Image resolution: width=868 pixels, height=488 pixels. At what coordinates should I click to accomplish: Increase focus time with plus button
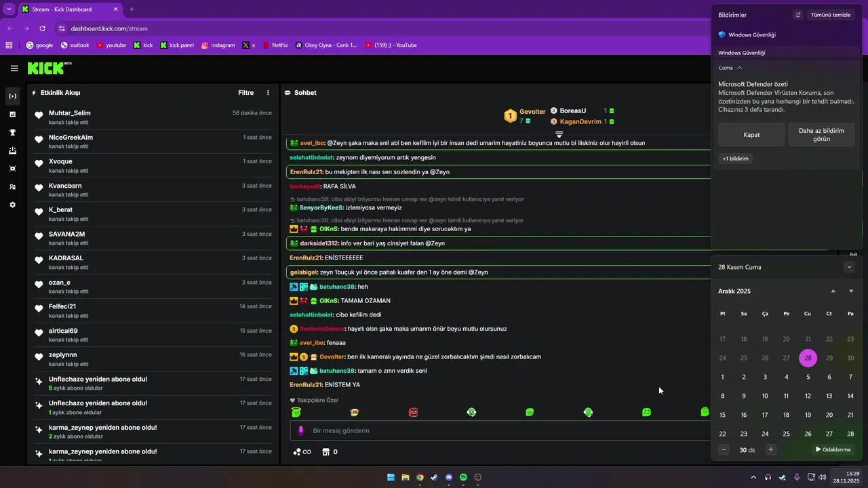pyautogui.click(x=770, y=449)
